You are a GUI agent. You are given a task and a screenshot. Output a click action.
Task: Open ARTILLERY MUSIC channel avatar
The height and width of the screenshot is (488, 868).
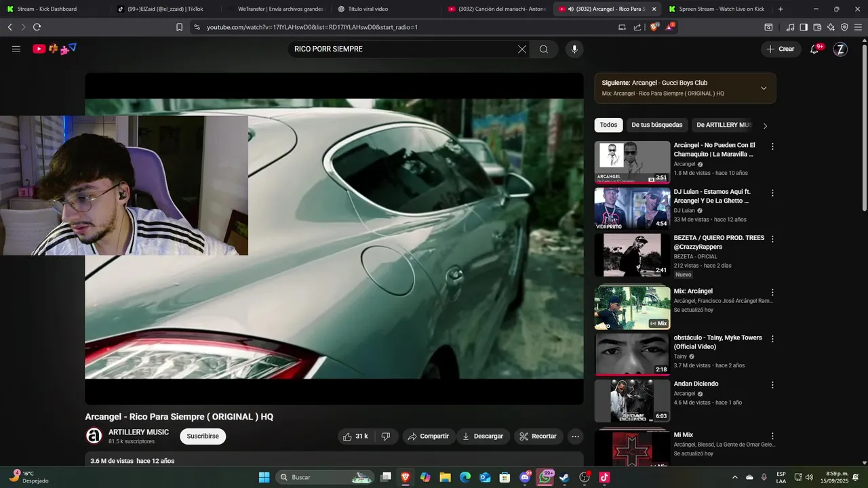coord(94,436)
